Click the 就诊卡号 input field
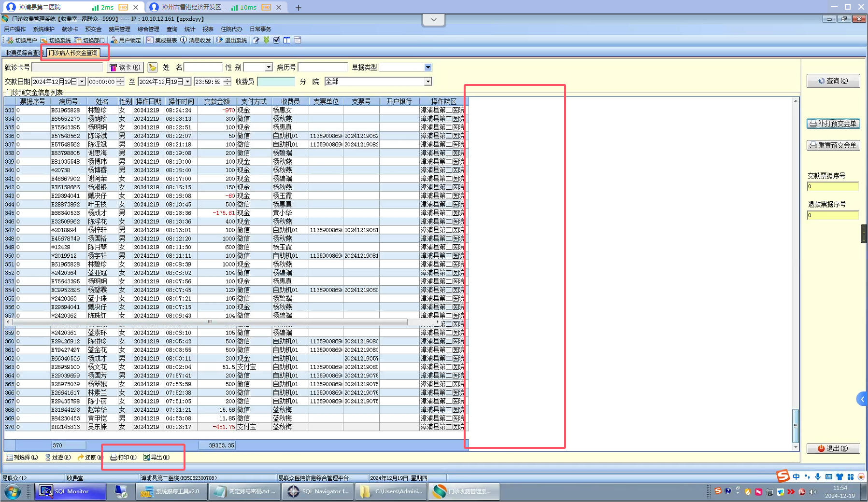Screen dimensions: 868x502 67,68
